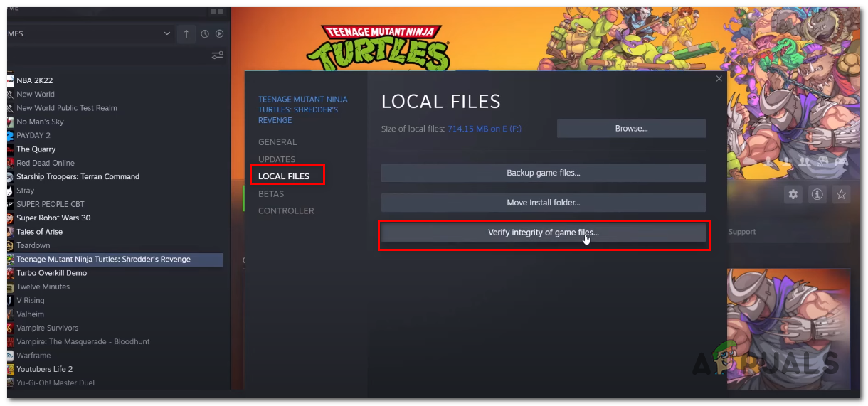Click the ready-to-play circle icon
868x406 pixels.
[x=220, y=33]
